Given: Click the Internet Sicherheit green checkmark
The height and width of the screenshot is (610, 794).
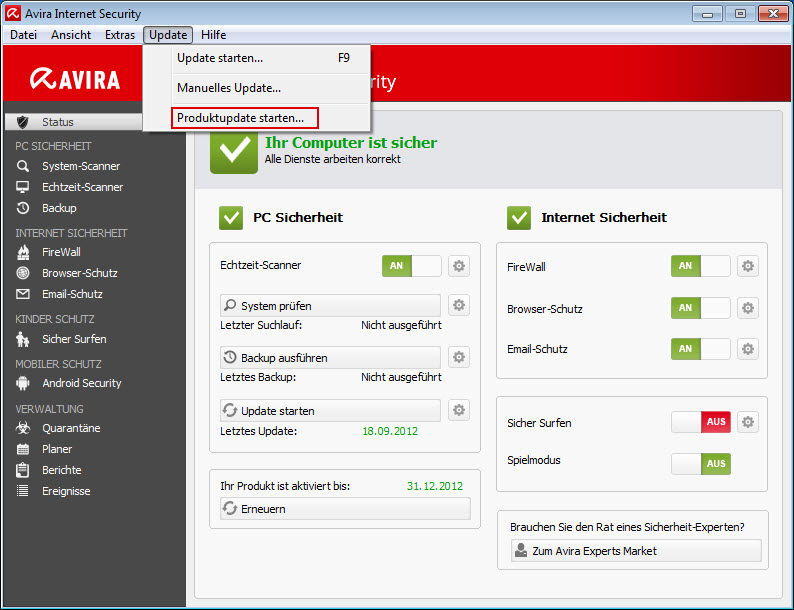Looking at the screenshot, I should pos(519,218).
